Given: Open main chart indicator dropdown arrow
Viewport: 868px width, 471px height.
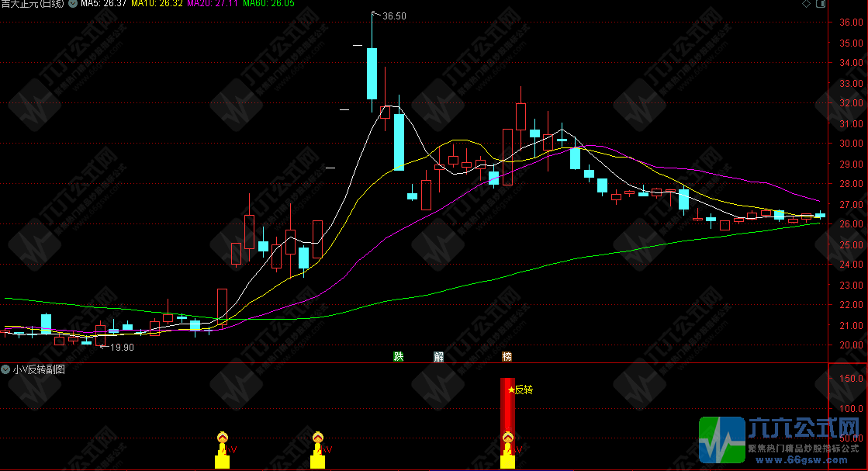Looking at the screenshot, I should coord(72,5).
